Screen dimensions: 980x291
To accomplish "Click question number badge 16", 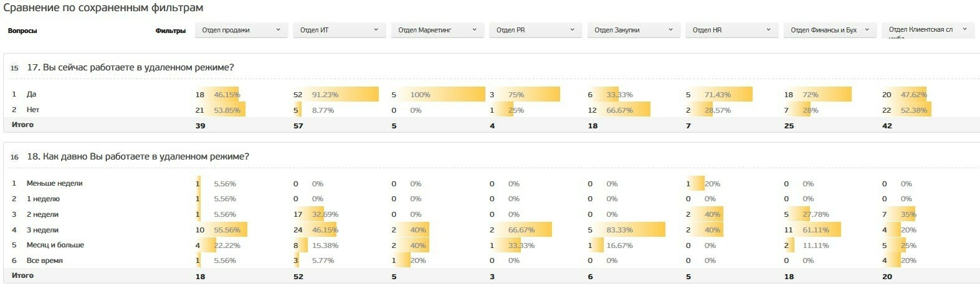I will [x=14, y=157].
